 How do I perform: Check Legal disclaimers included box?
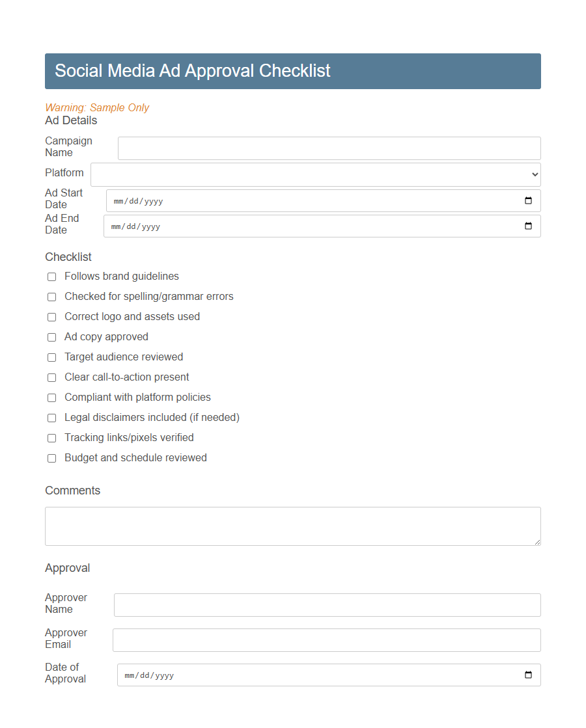(x=51, y=418)
